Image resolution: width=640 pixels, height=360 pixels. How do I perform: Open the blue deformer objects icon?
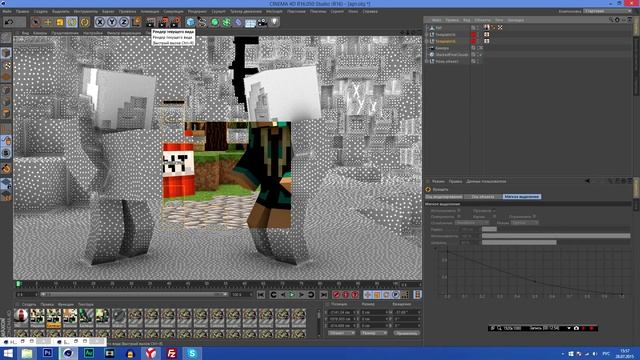238,22
